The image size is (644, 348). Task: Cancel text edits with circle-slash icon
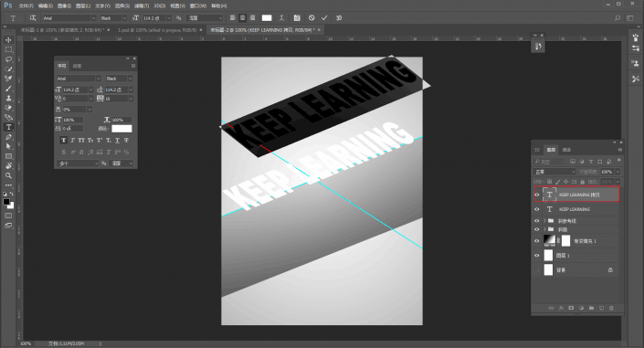[x=311, y=18]
